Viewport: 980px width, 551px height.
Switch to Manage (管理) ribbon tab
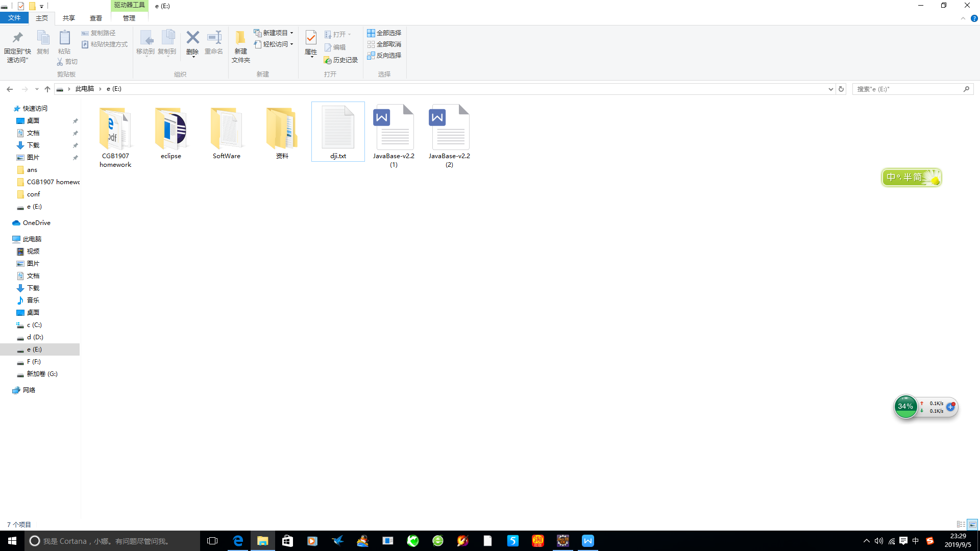coord(129,18)
